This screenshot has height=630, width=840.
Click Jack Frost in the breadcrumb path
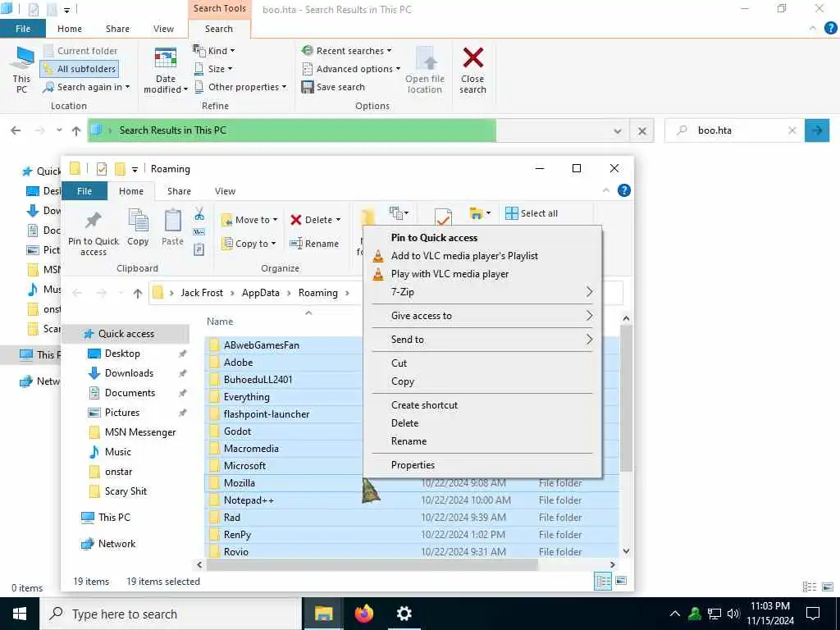tap(202, 293)
